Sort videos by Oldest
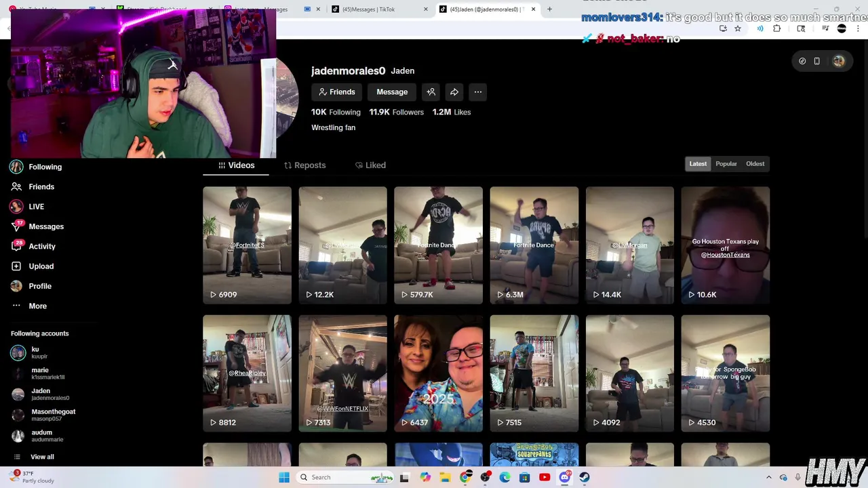The width and height of the screenshot is (868, 488). (x=755, y=164)
